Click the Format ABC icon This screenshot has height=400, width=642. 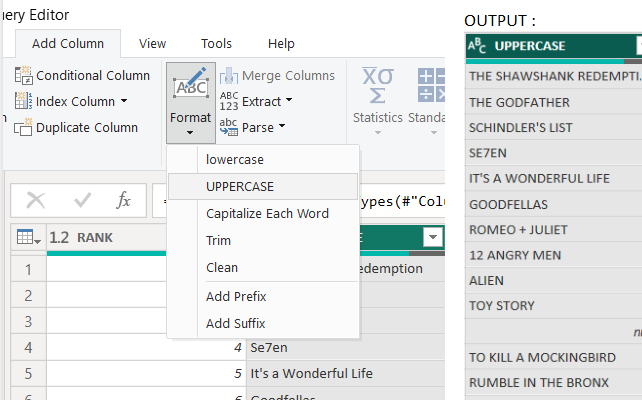189,86
